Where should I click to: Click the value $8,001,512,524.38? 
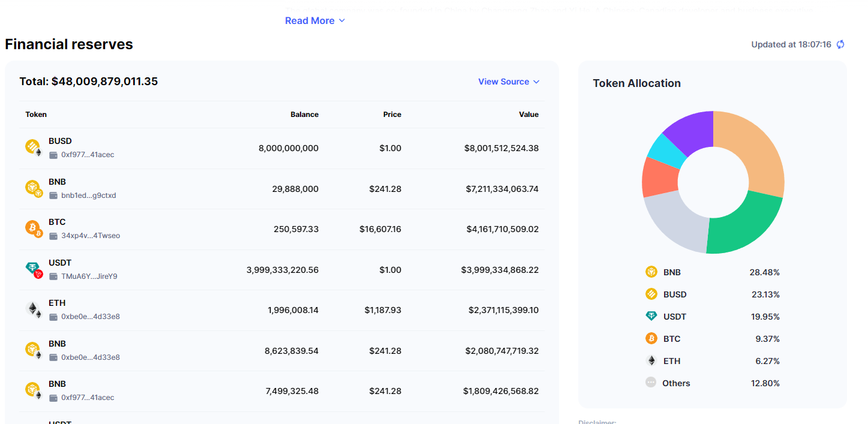click(501, 148)
